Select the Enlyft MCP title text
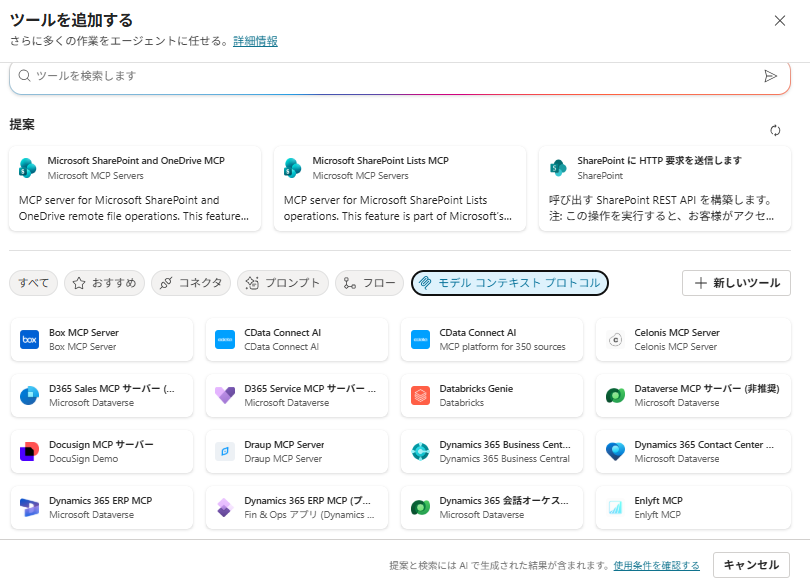The height and width of the screenshot is (584, 810). (659, 500)
